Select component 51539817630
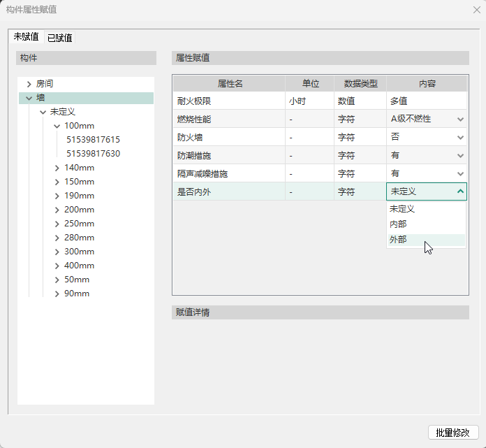 click(x=93, y=154)
